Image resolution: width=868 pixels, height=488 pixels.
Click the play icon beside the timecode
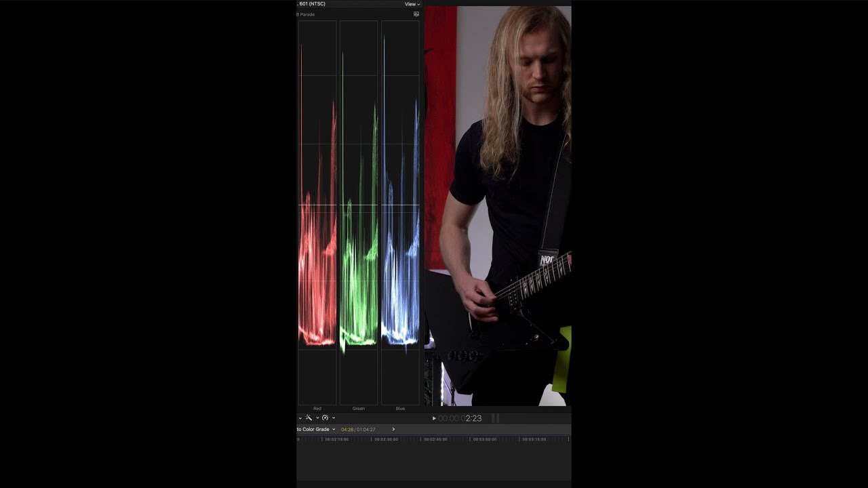click(434, 418)
